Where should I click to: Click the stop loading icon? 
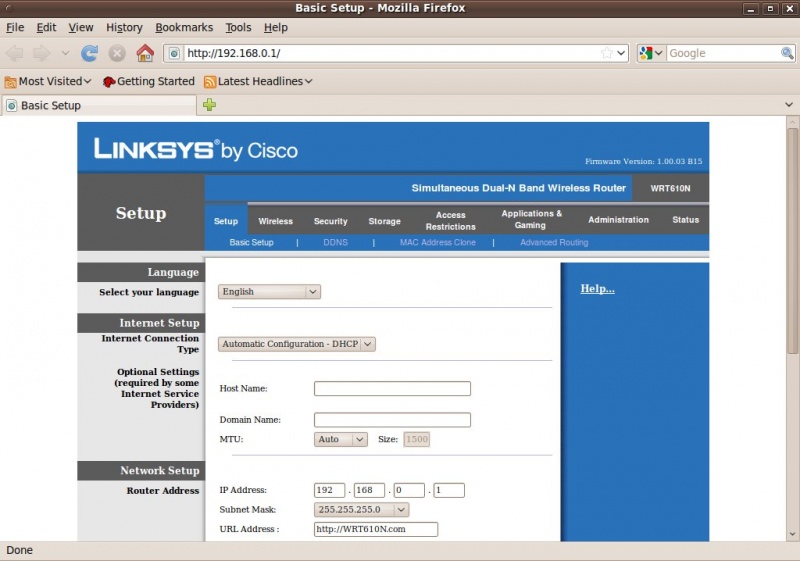[117, 53]
